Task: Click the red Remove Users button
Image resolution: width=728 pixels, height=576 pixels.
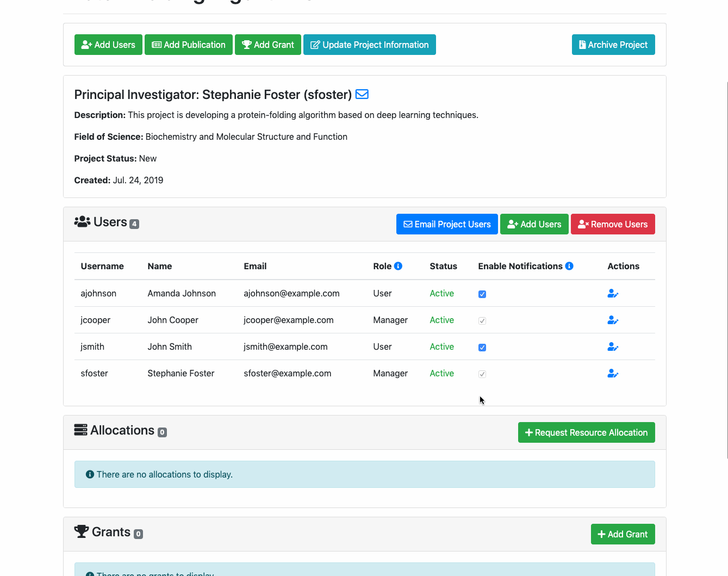Action: pyautogui.click(x=613, y=224)
